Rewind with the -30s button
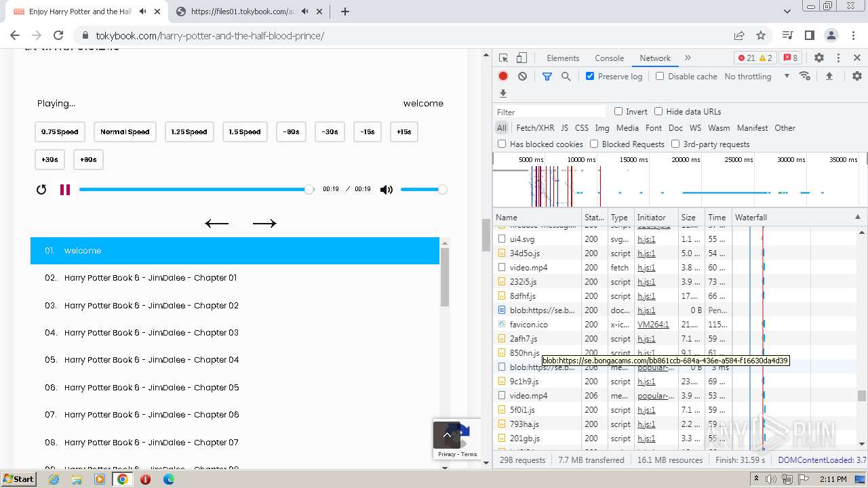868x488 pixels. point(330,132)
